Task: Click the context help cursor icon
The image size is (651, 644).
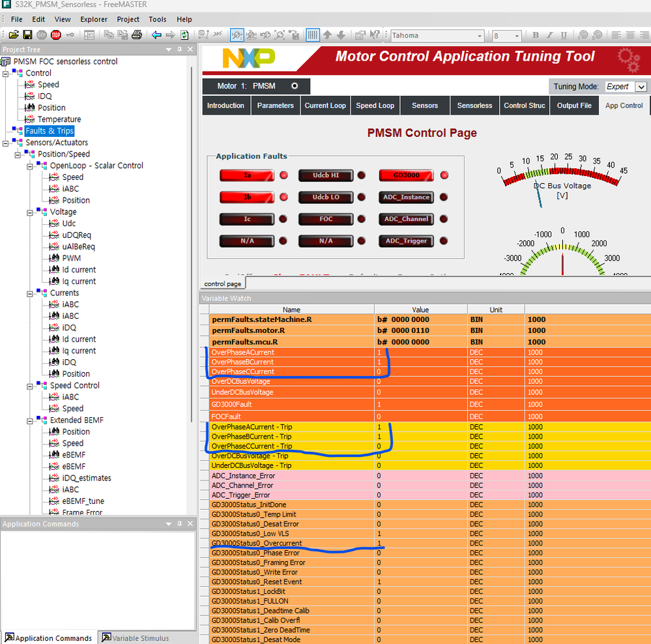Action: pyautogui.click(x=375, y=35)
